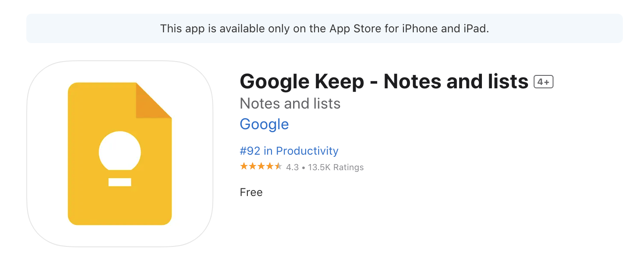Click the half-filled fifth rating star
644x274 pixels.
pyautogui.click(x=278, y=167)
